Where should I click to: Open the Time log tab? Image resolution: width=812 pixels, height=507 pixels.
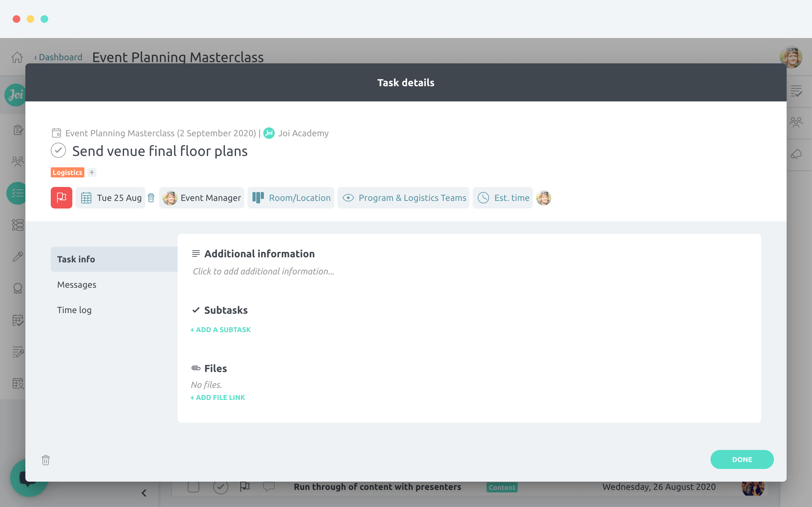(75, 310)
